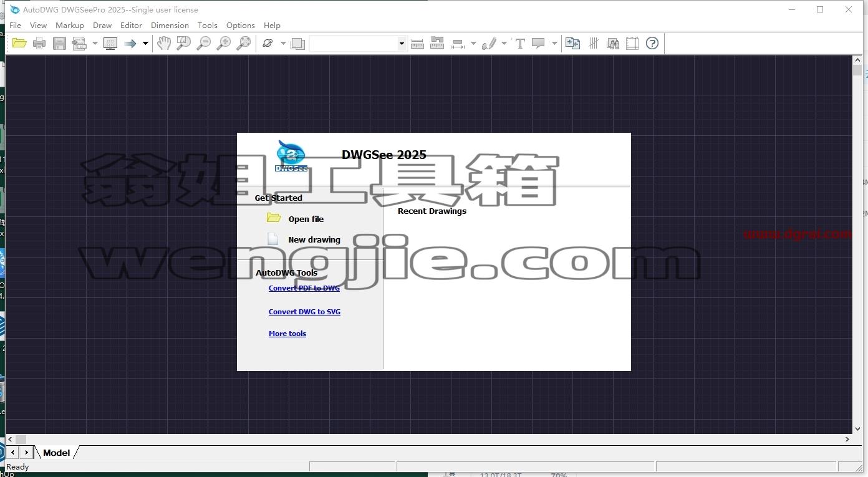Click the previous layout tab arrow

(x=12, y=452)
